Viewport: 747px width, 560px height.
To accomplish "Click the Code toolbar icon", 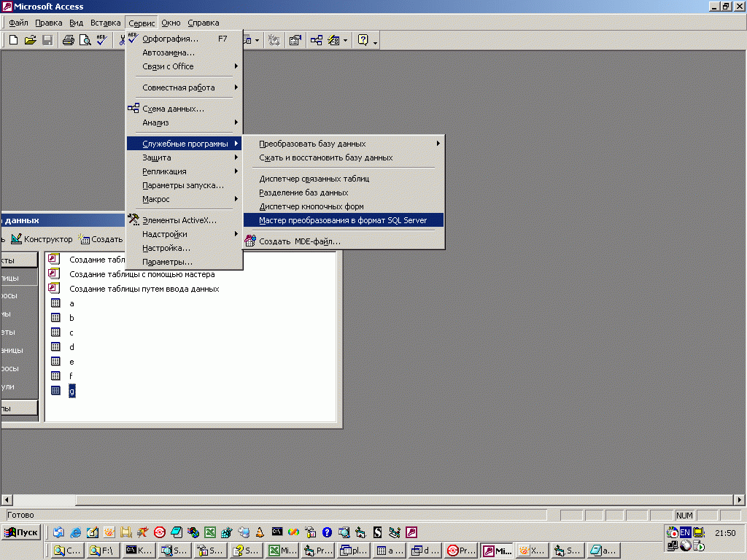I will pyautogui.click(x=274, y=40).
